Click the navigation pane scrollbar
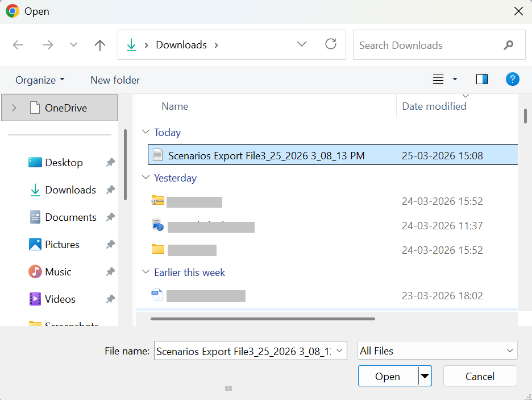Viewport: 532px width, 400px height. 125,164
